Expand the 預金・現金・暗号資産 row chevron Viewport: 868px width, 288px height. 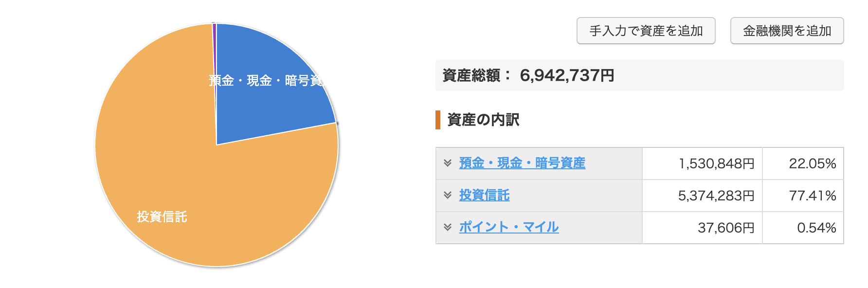(x=448, y=163)
